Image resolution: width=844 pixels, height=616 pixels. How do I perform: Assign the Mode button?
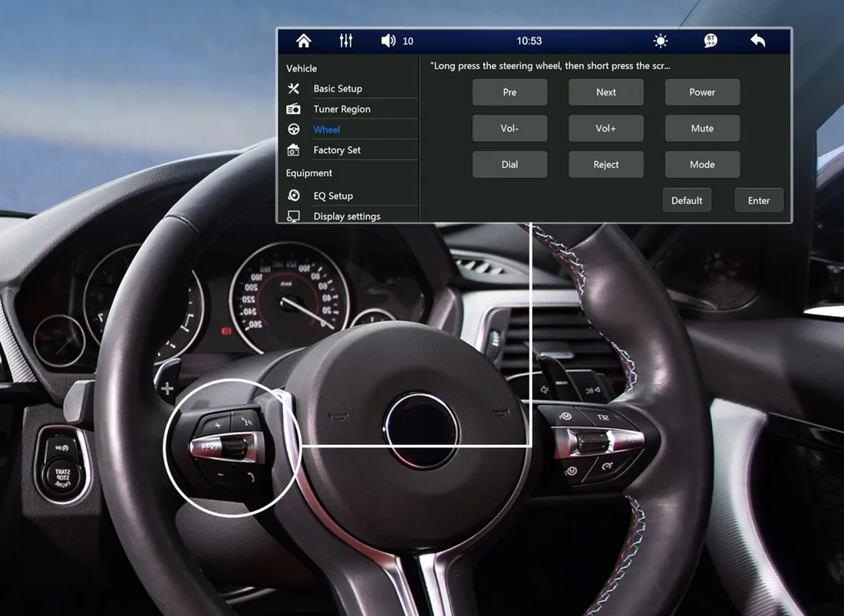(702, 164)
